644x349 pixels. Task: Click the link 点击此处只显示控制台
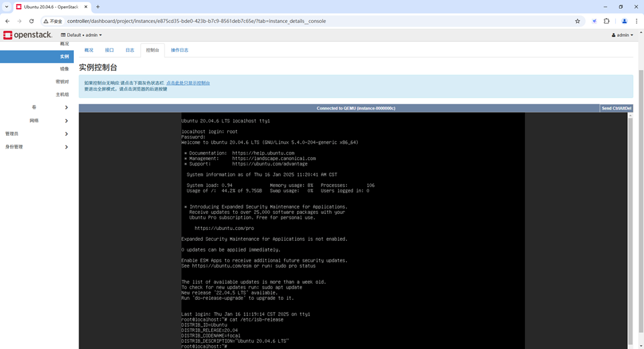[188, 83]
